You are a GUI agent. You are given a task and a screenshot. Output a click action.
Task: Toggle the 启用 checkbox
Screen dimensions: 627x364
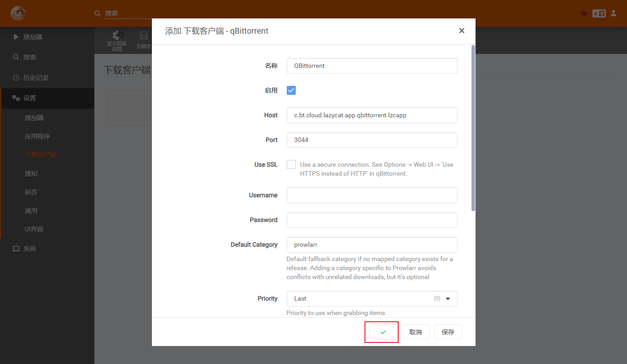coord(291,90)
